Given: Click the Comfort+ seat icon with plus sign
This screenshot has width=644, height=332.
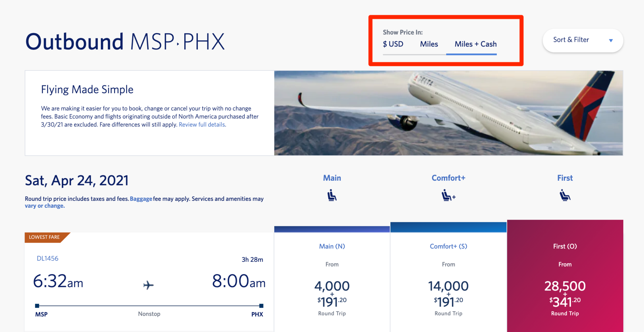Looking at the screenshot, I should [448, 195].
